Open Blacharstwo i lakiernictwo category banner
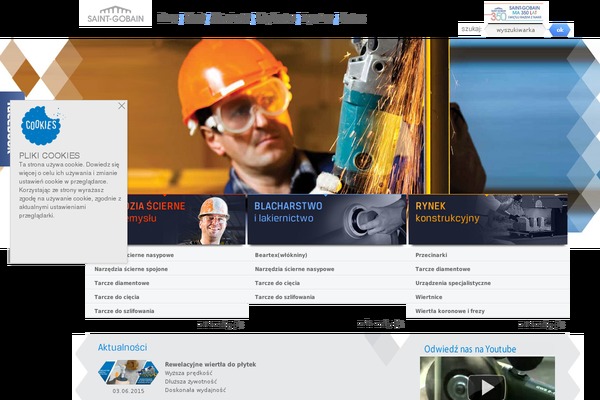Screen dimensions: 600x400 pyautogui.click(x=326, y=219)
